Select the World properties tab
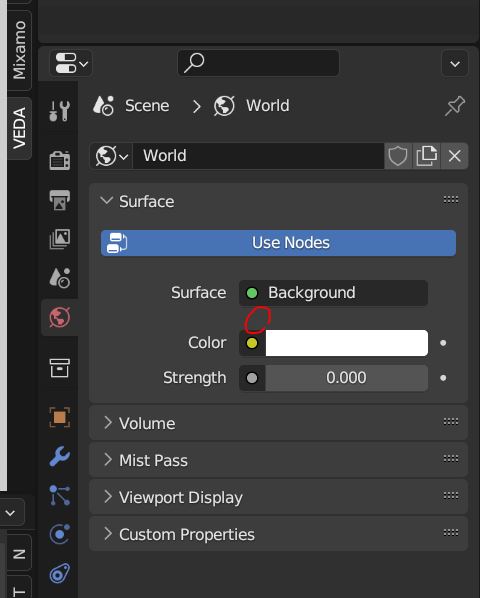 click(x=59, y=317)
